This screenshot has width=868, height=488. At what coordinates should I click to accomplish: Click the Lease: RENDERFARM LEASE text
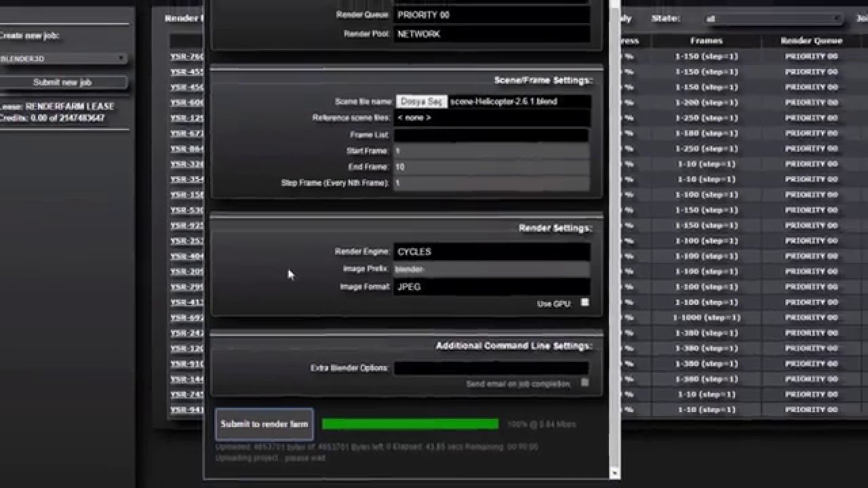point(57,107)
